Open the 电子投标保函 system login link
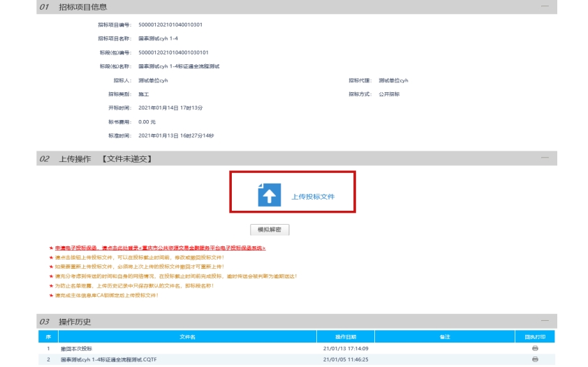Image resolution: width=588 pixels, height=367 pixels. click(x=161, y=248)
